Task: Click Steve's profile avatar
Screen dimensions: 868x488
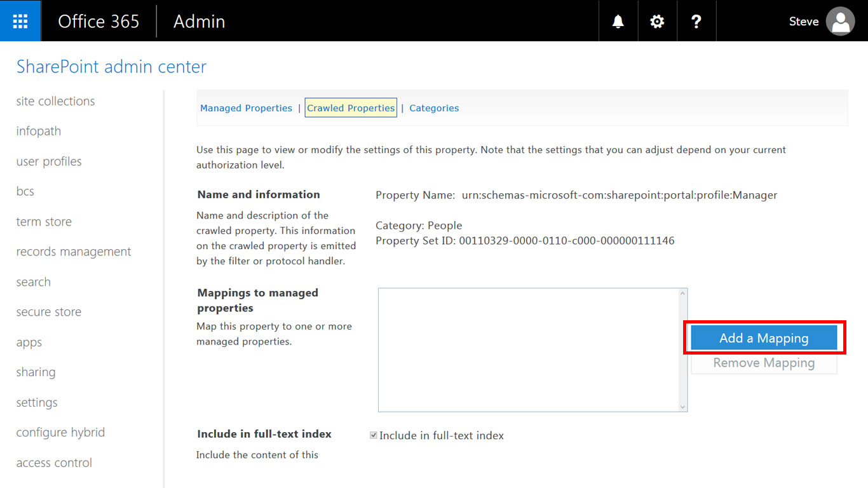Action: tap(839, 22)
